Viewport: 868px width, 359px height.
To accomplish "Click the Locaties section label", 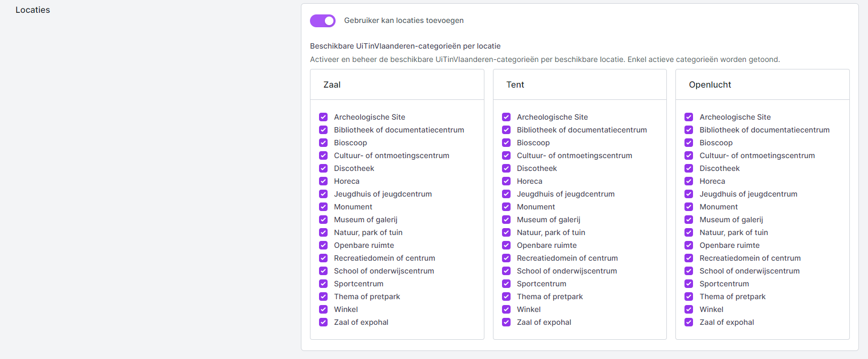I will [x=33, y=10].
